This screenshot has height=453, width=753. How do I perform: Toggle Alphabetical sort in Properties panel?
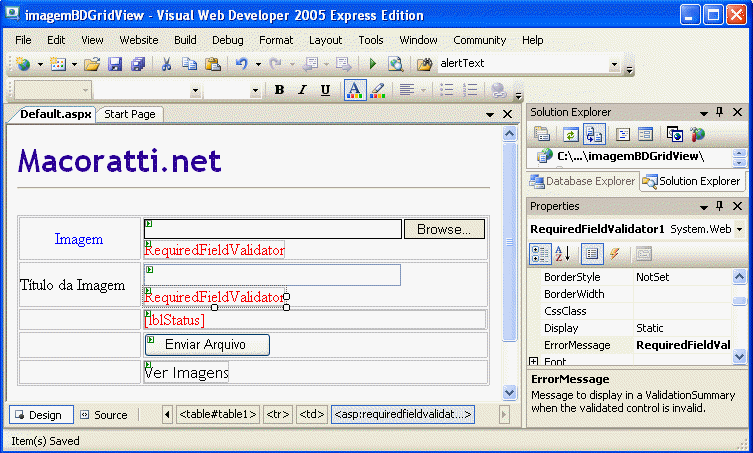[x=562, y=254]
